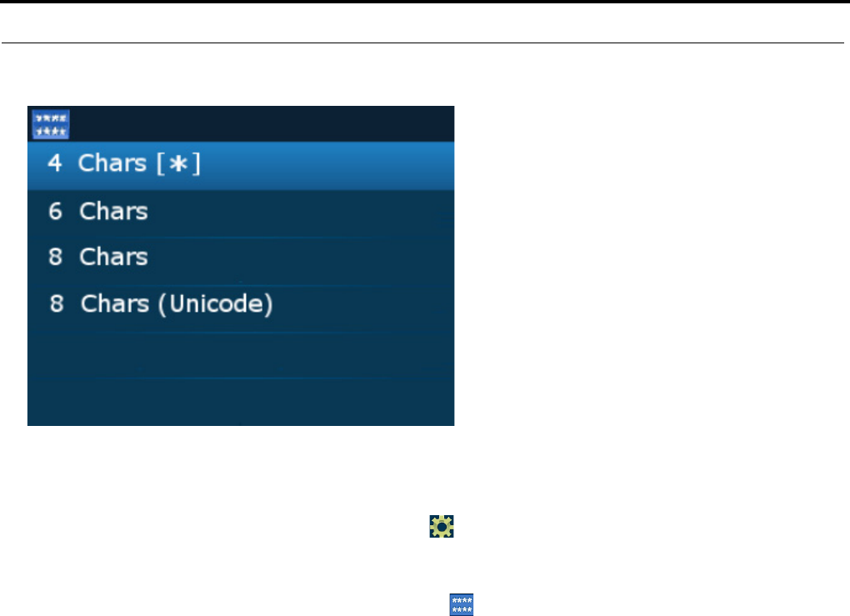Click the digit 8 beside Unicode entry
This screenshot has height=616, width=850.
tap(57, 303)
